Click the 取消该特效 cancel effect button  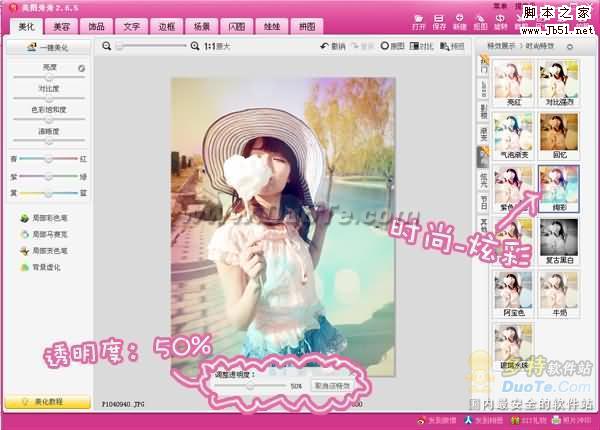pos(332,386)
